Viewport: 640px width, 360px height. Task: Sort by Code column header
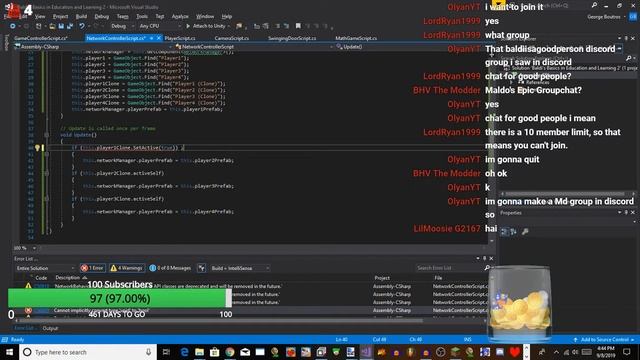tap(41, 278)
